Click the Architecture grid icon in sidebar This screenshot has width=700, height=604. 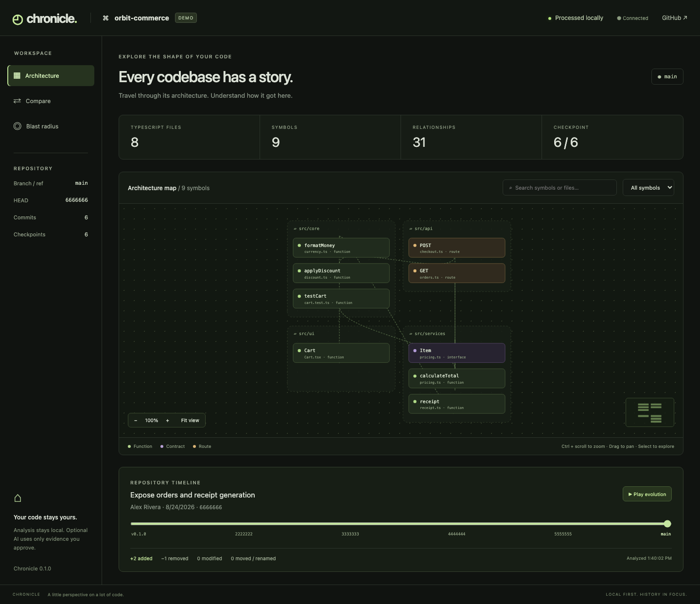tap(17, 76)
